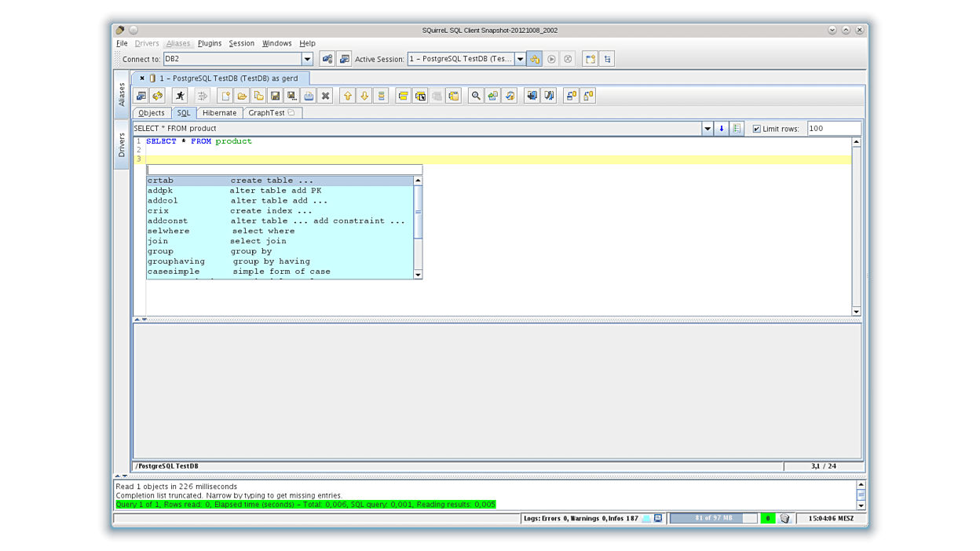This screenshot has width=980, height=551.
Task: Copy the history entry using the down-arrow button
Action: 721,128
